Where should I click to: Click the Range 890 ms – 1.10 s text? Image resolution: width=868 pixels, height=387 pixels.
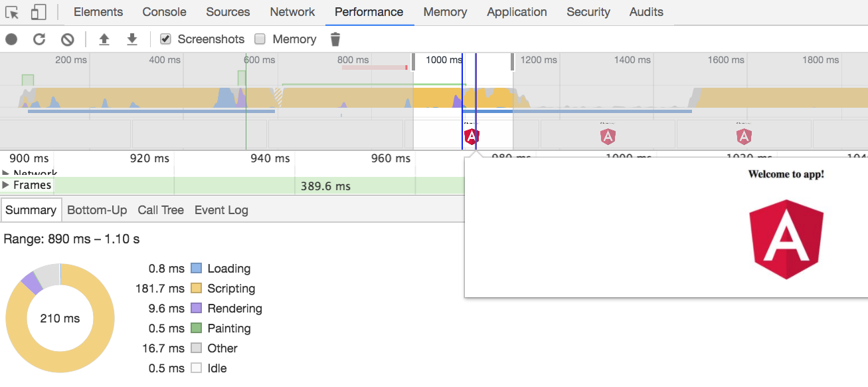point(72,239)
